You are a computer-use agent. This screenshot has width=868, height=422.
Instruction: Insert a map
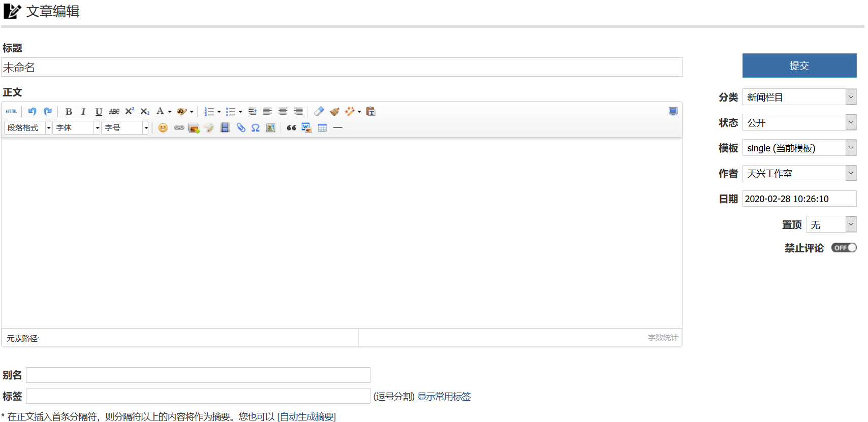coord(271,127)
